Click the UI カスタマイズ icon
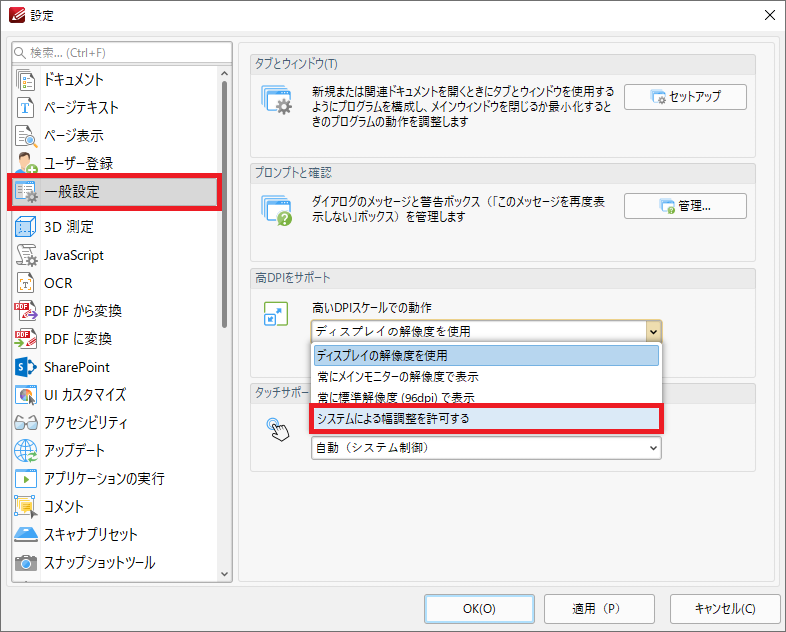786x632 pixels. [26, 395]
